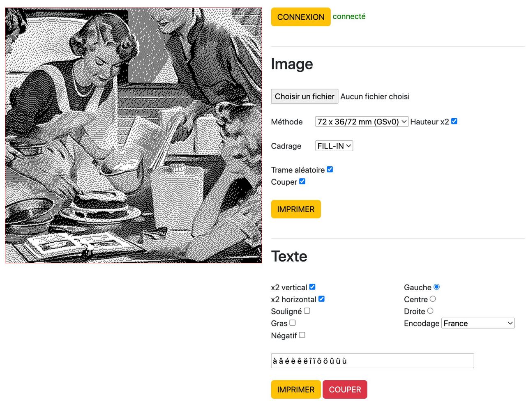526x420 pixels.
Task: Check the Négatif option
Action: pos(302,335)
